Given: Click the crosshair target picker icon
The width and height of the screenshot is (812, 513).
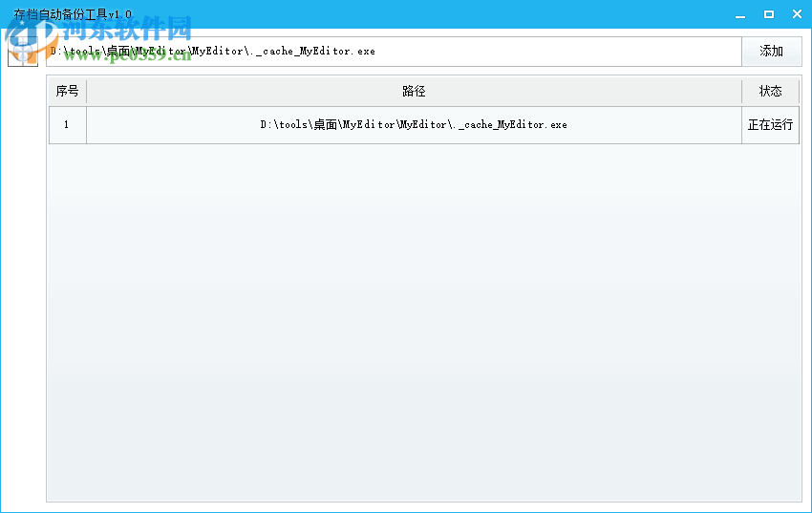Looking at the screenshot, I should 23,52.
